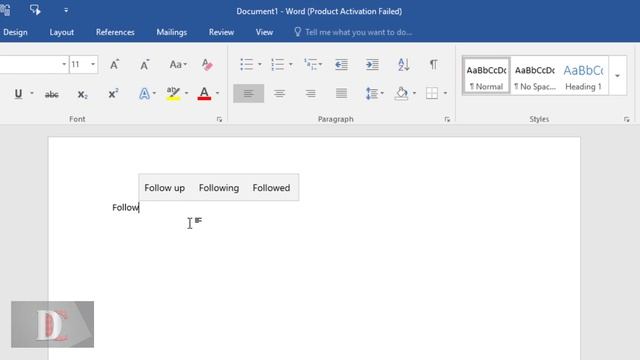Apply the Normal style
640x360 pixels.
(x=486, y=76)
